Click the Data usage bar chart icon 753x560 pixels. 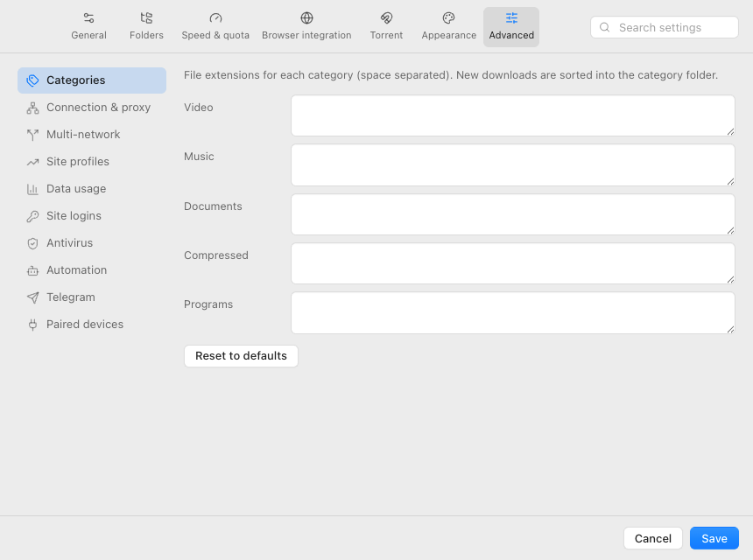coord(32,189)
